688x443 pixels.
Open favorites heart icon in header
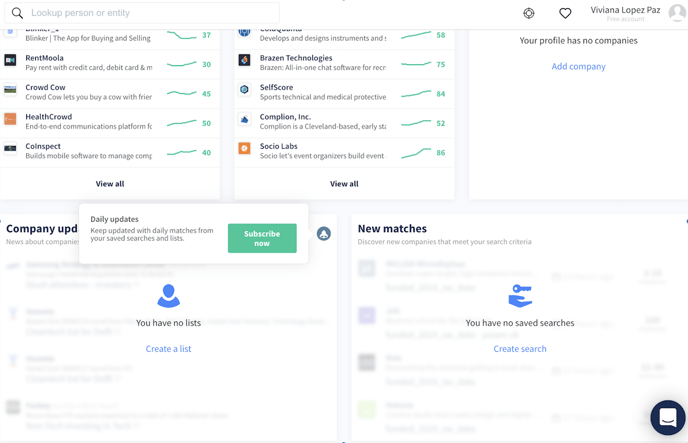[565, 13]
